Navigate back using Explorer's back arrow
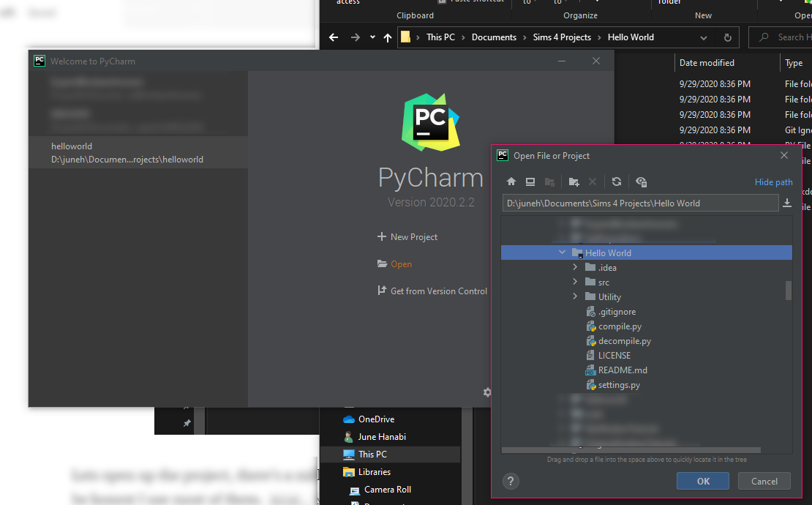Screen dimensions: 812x505 pyautogui.click(x=333, y=37)
